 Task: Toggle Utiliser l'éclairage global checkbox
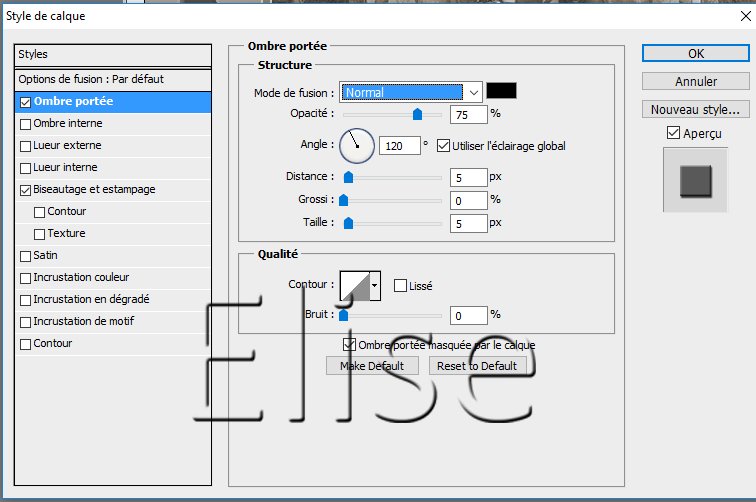pos(443,146)
